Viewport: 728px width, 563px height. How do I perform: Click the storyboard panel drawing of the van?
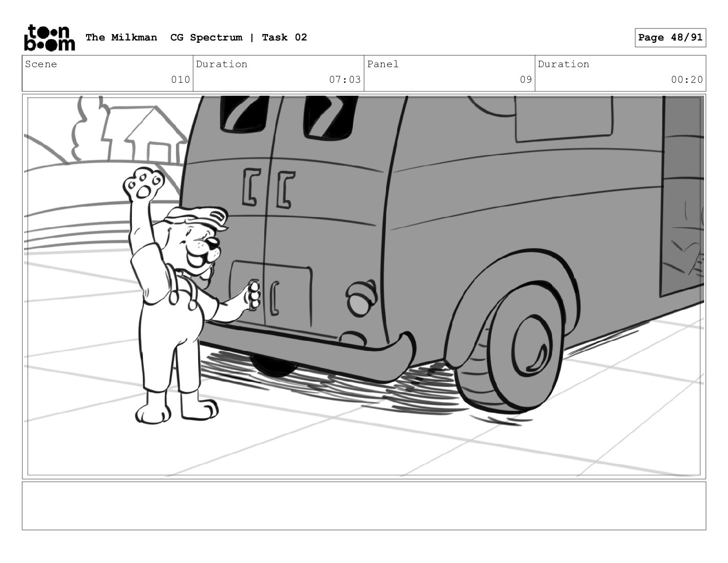click(x=364, y=286)
